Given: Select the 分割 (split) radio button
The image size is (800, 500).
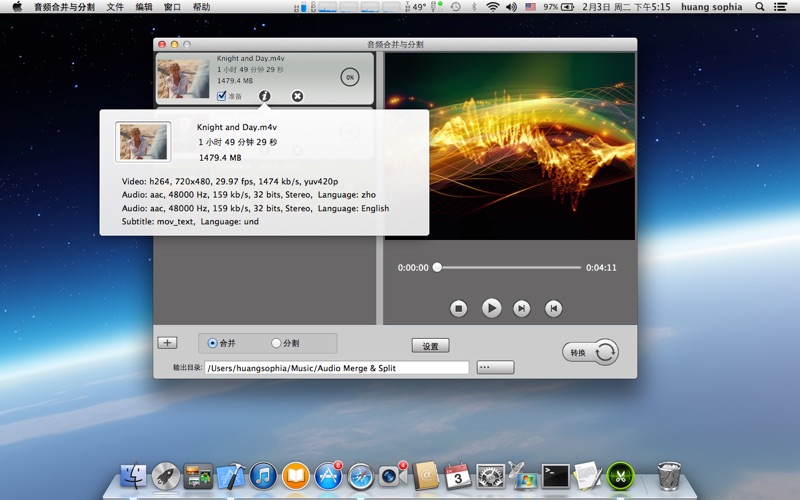Looking at the screenshot, I should pyautogui.click(x=277, y=343).
